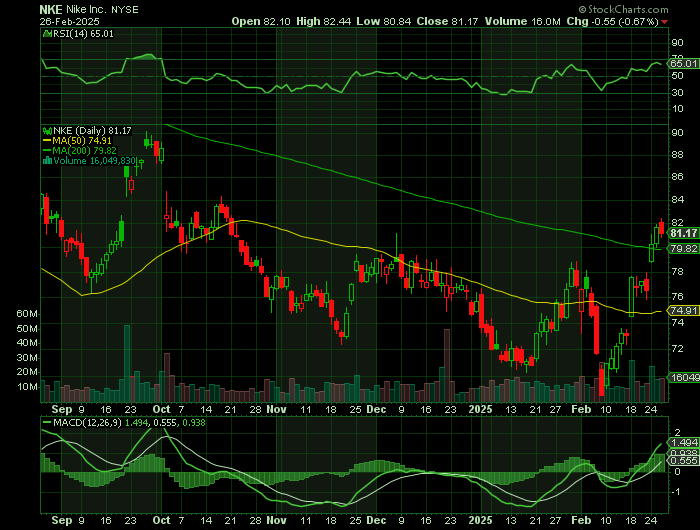Click the Chg -0.55 (-0.67%) value
The image size is (700, 530).
612,21
